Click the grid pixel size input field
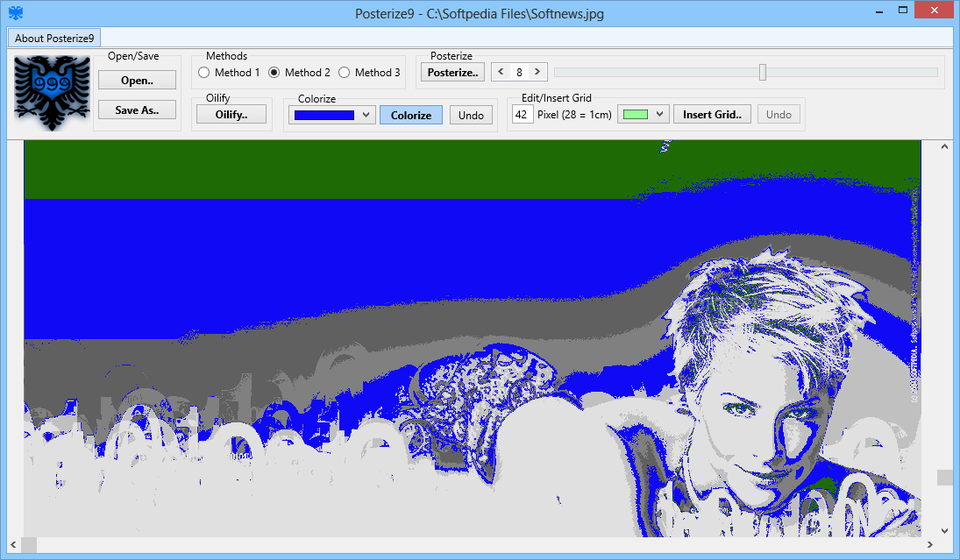The height and width of the screenshot is (560, 960). click(x=523, y=115)
